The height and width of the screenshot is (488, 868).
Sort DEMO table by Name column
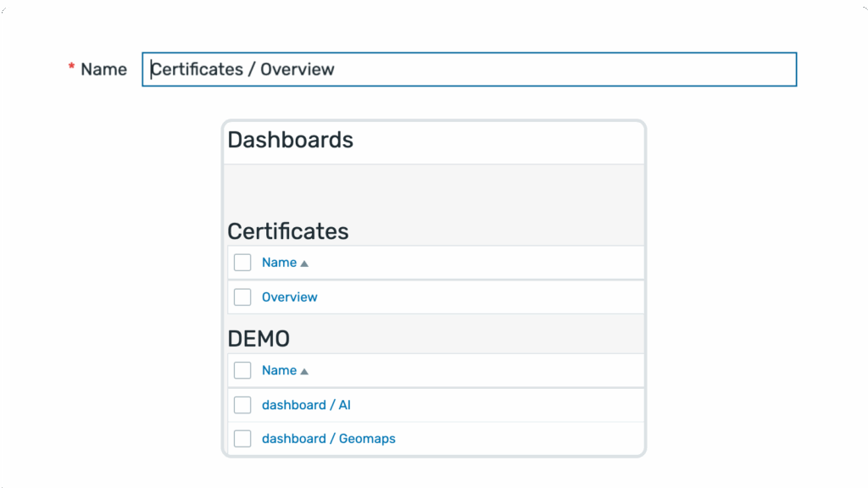(x=279, y=370)
